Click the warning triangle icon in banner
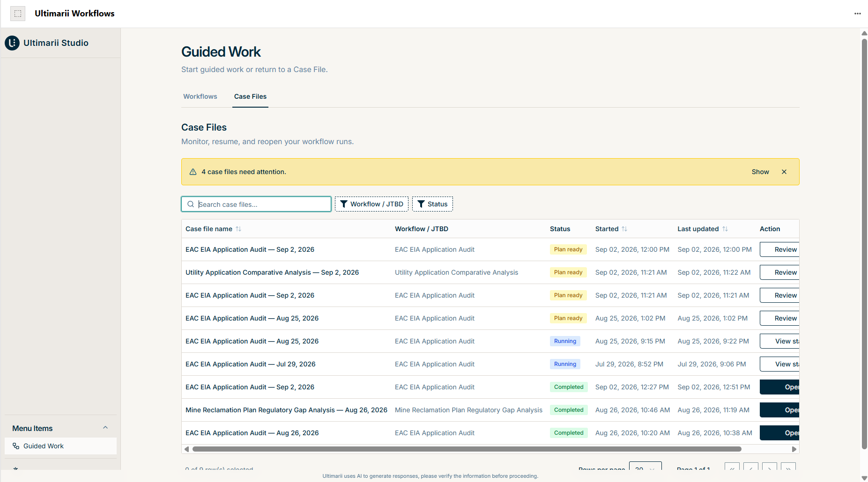The width and height of the screenshot is (868, 482). (193, 172)
